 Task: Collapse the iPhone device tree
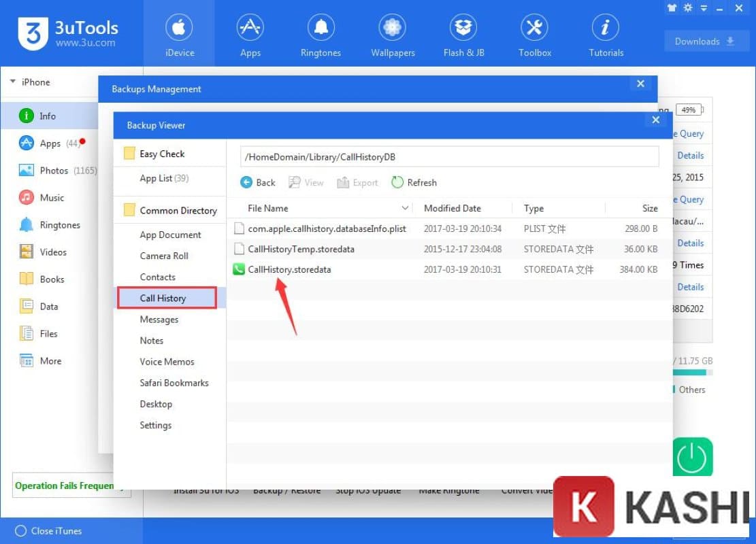[13, 82]
